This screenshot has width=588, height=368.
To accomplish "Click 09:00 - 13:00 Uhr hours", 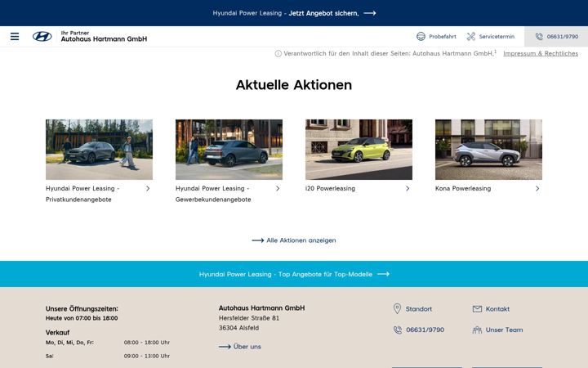I will (x=147, y=356).
